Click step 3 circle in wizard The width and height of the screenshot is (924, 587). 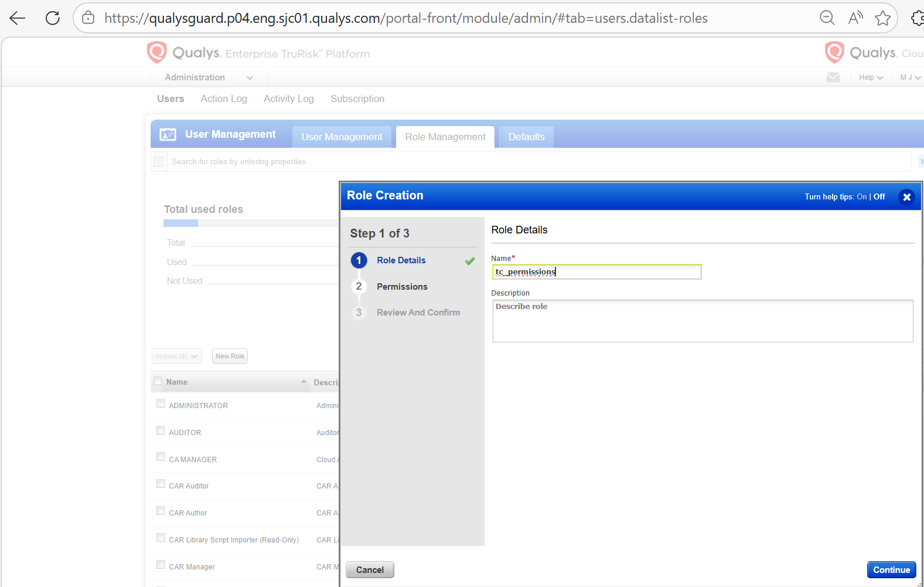(359, 313)
